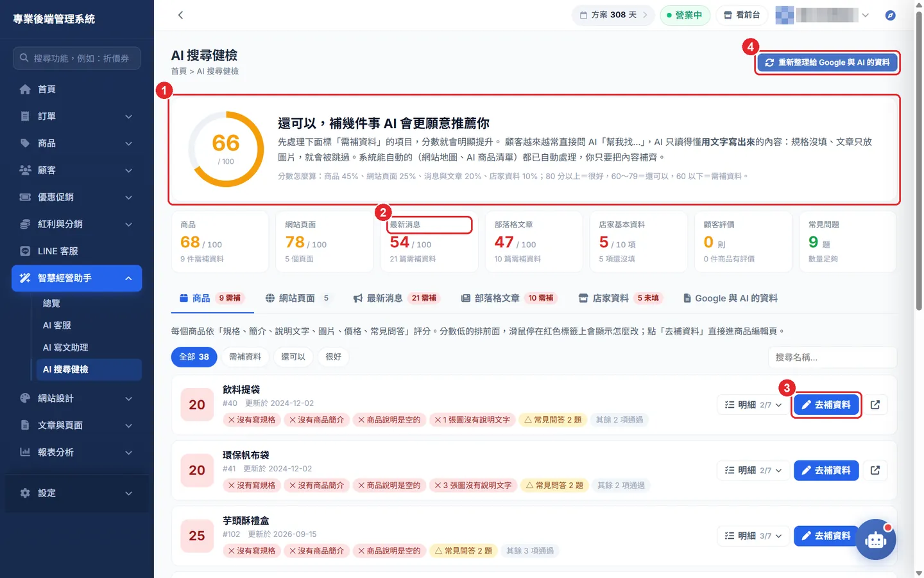Click the 訂單 sidebar icon
The width and height of the screenshot is (924, 578).
click(25, 116)
